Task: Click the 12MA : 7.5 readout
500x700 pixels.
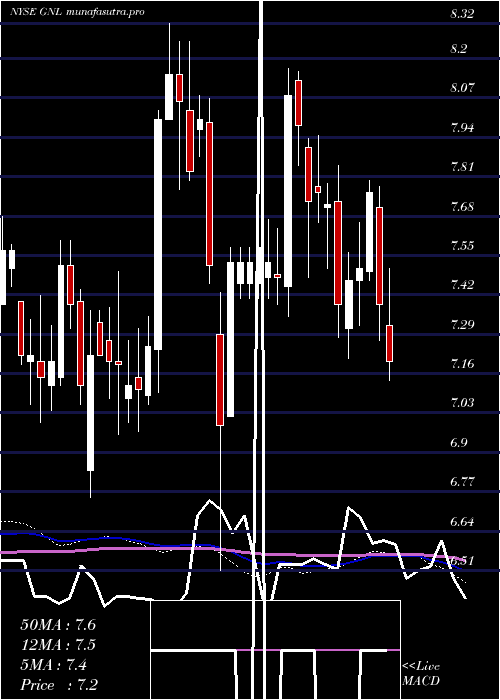Action: click(58, 645)
